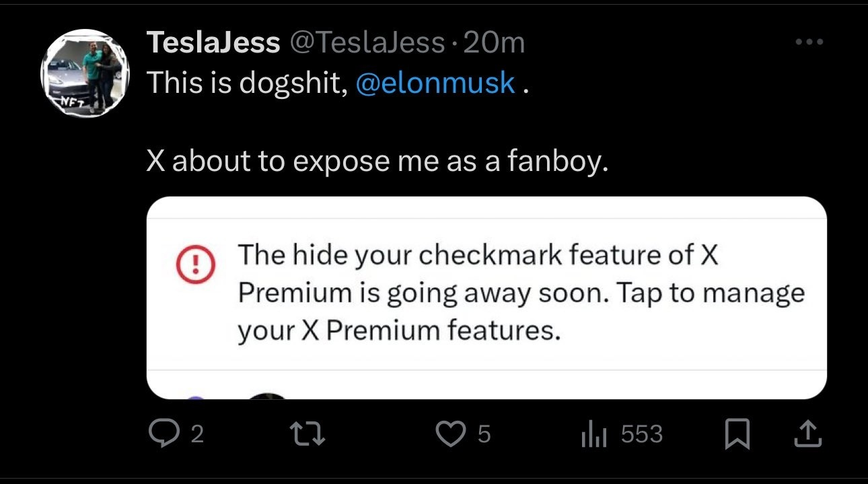This screenshot has height=484, width=868.
Task: Click the reply count number 2
Action: [196, 435]
